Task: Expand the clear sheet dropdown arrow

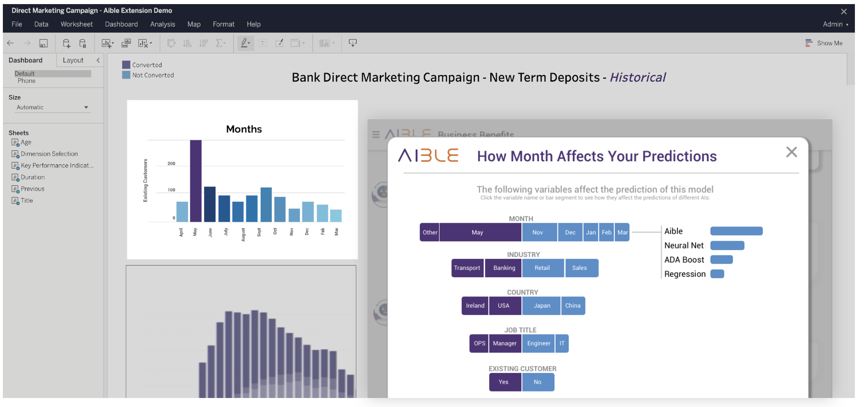Action: click(151, 43)
